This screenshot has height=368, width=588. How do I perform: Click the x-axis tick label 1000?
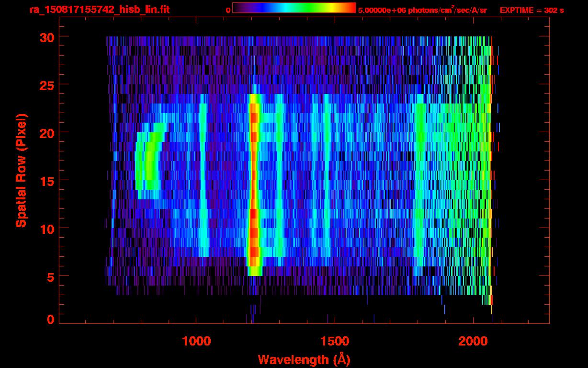(x=196, y=341)
